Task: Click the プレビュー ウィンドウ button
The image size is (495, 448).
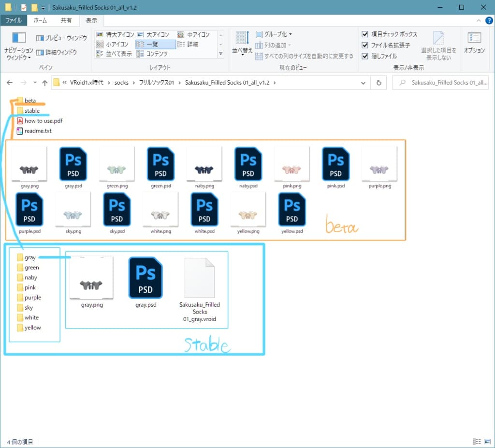Action: coord(61,38)
